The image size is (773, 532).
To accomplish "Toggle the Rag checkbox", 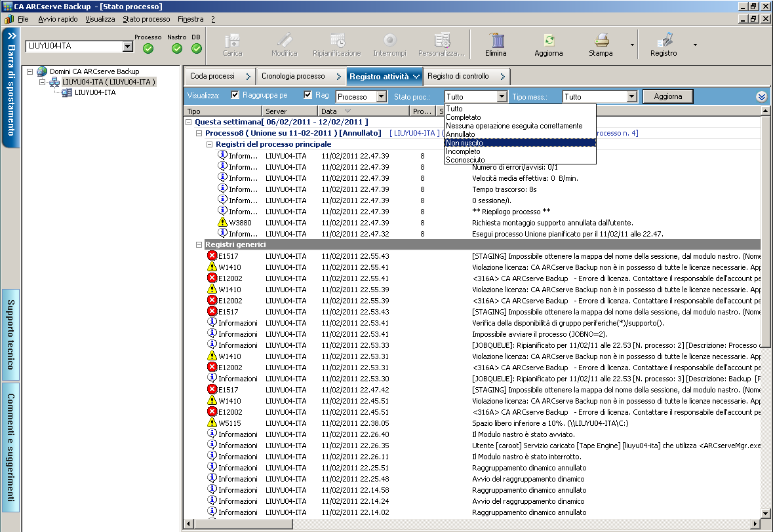I will pyautogui.click(x=308, y=96).
